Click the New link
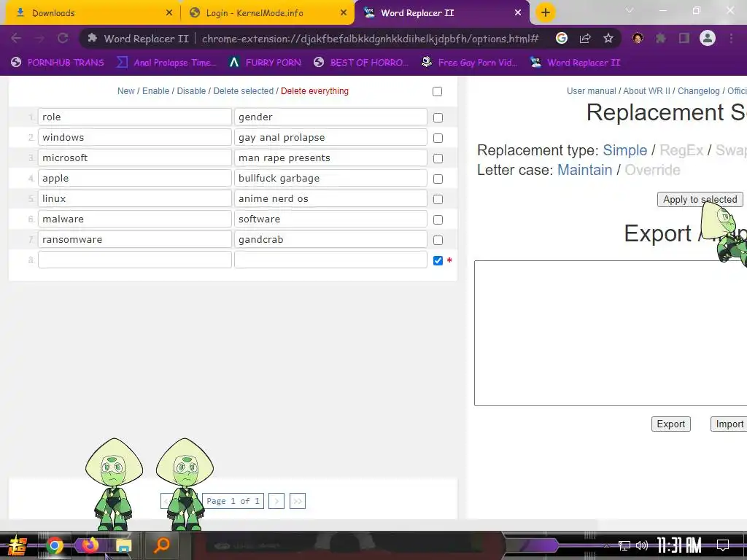This screenshot has width=747, height=560. [125, 91]
